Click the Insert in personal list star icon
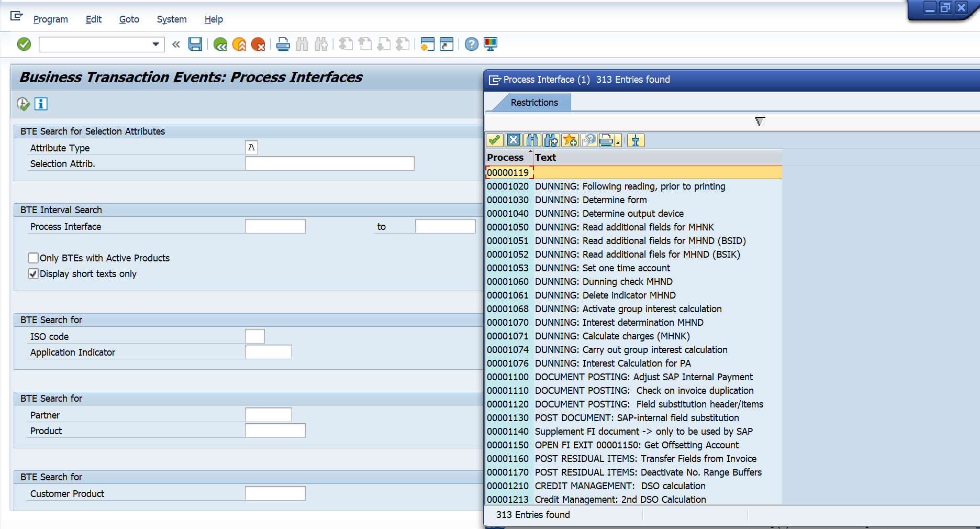 point(570,140)
